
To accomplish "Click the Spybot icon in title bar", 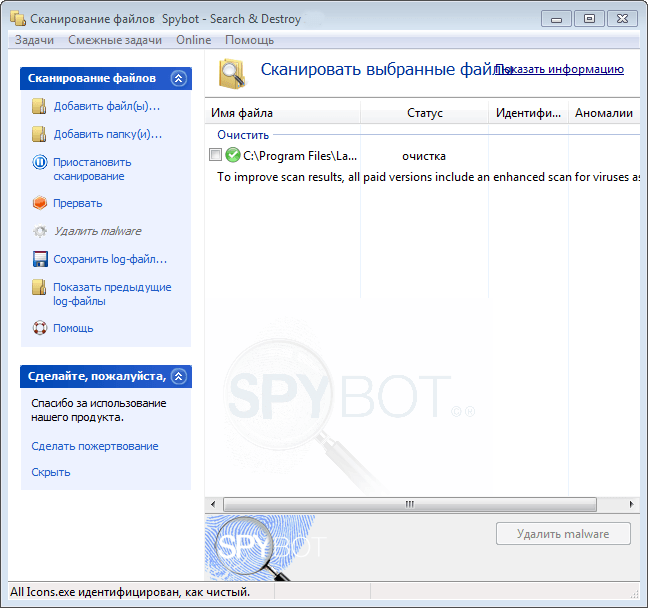I will coord(18,19).
